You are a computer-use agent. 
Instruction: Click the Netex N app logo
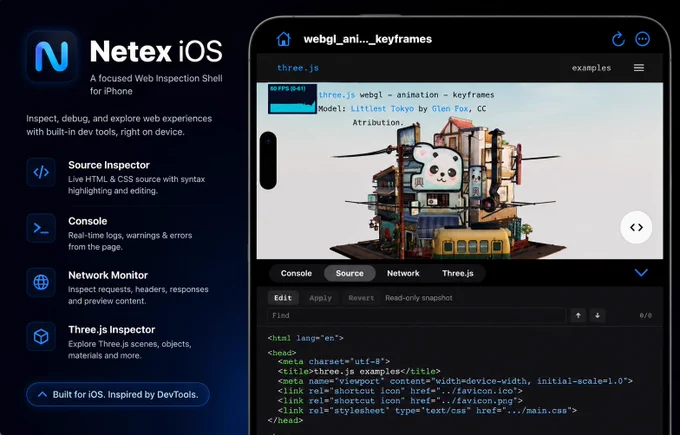52,56
